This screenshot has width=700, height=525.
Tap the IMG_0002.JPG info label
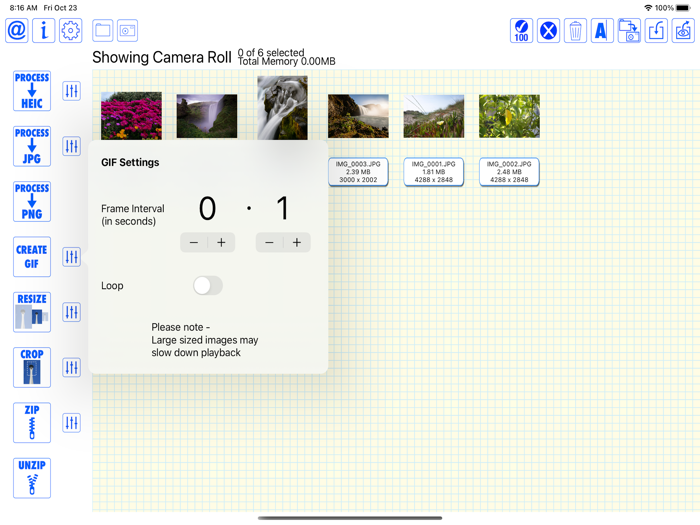509,172
